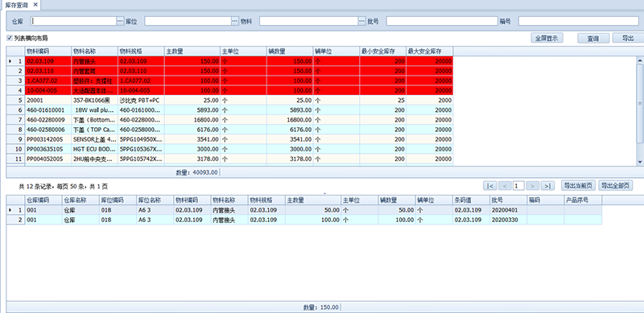Click cell PP00405200S
Image resolution: width=644 pixels, height=313 pixels.
pos(48,159)
